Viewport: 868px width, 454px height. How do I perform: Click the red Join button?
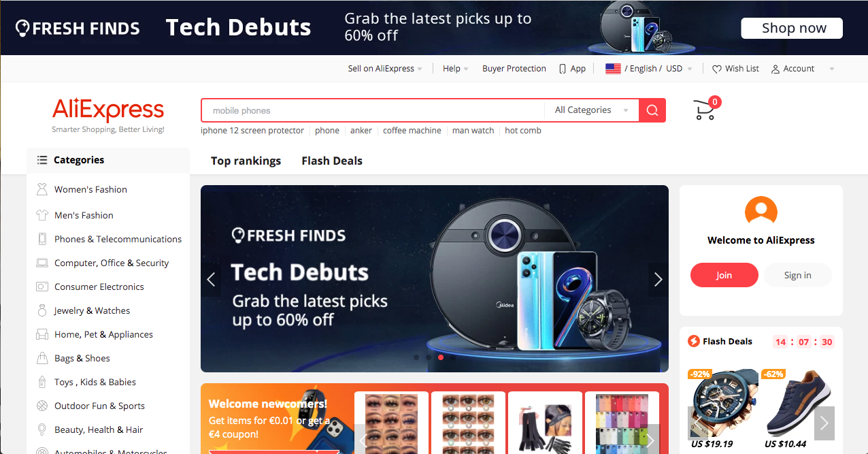[x=724, y=275]
